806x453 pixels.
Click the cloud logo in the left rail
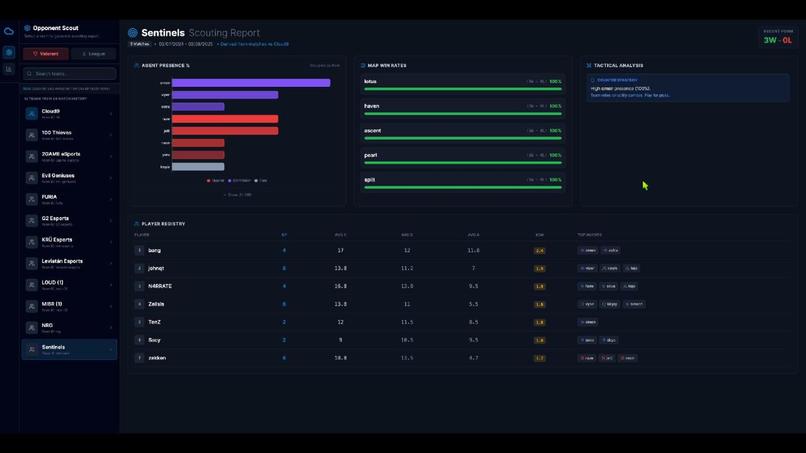click(x=9, y=31)
